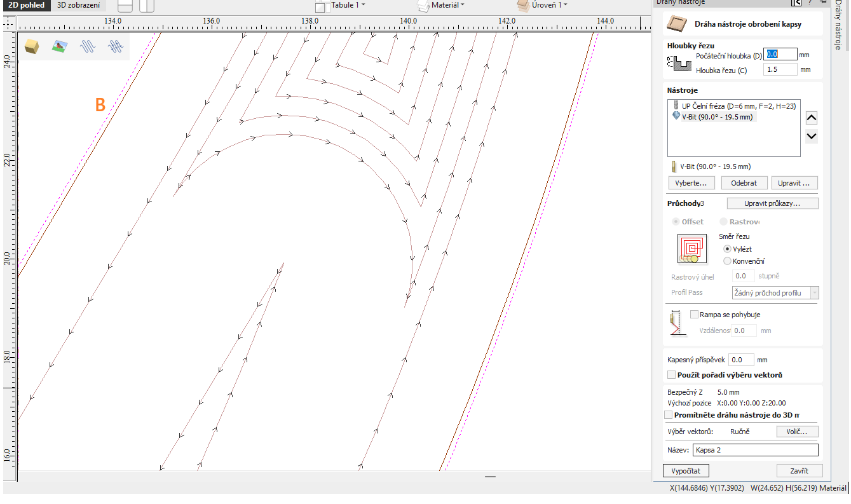The image size is (851, 504).
Task: Select the 2D pohled tab
Action: click(25, 5)
